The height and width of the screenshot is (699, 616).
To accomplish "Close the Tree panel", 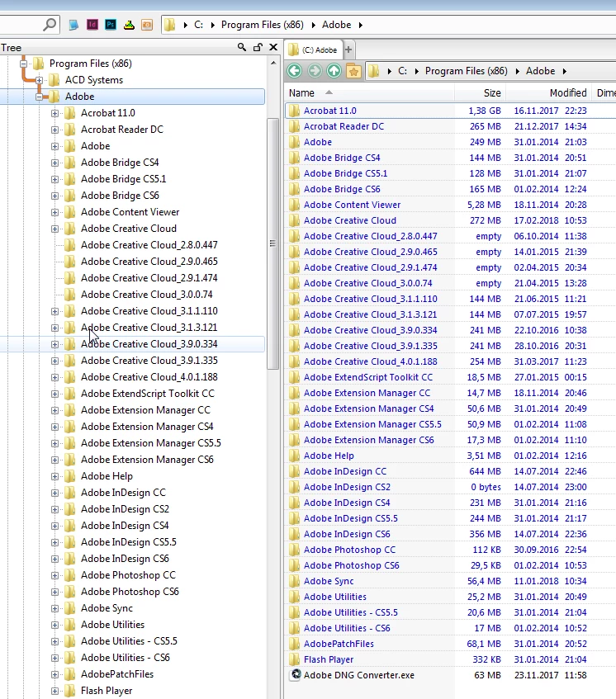I will pyautogui.click(x=273, y=47).
